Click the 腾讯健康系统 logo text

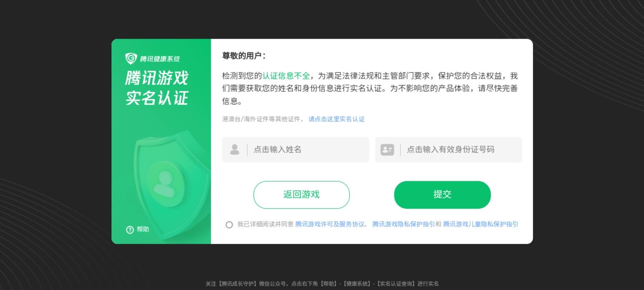(160, 59)
